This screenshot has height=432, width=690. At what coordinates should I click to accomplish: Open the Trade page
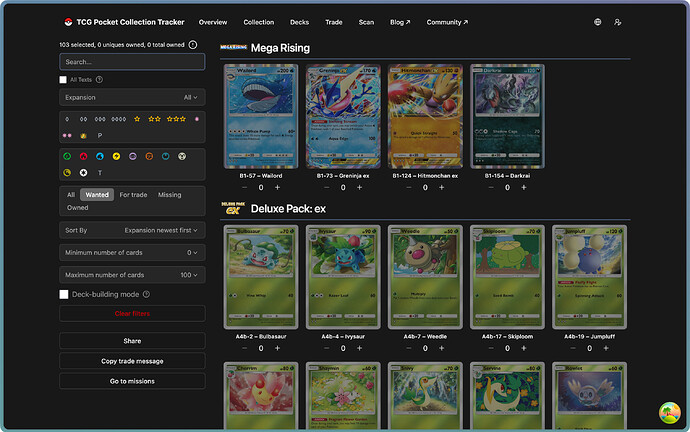(x=334, y=22)
